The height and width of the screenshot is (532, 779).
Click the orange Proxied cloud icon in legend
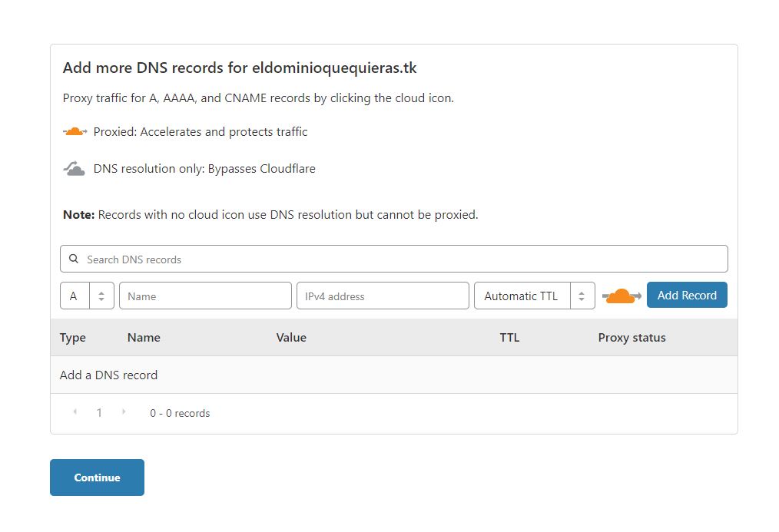(x=74, y=131)
